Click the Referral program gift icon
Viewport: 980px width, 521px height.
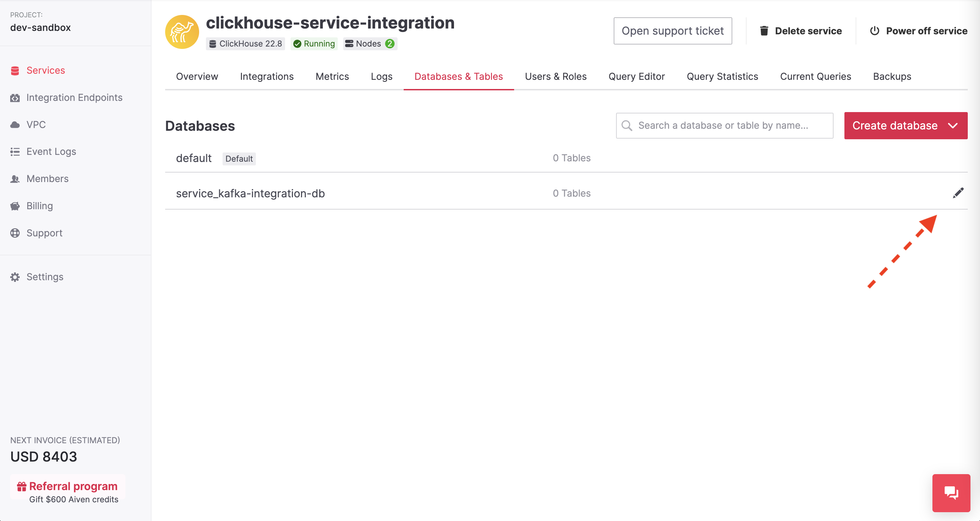(22, 486)
